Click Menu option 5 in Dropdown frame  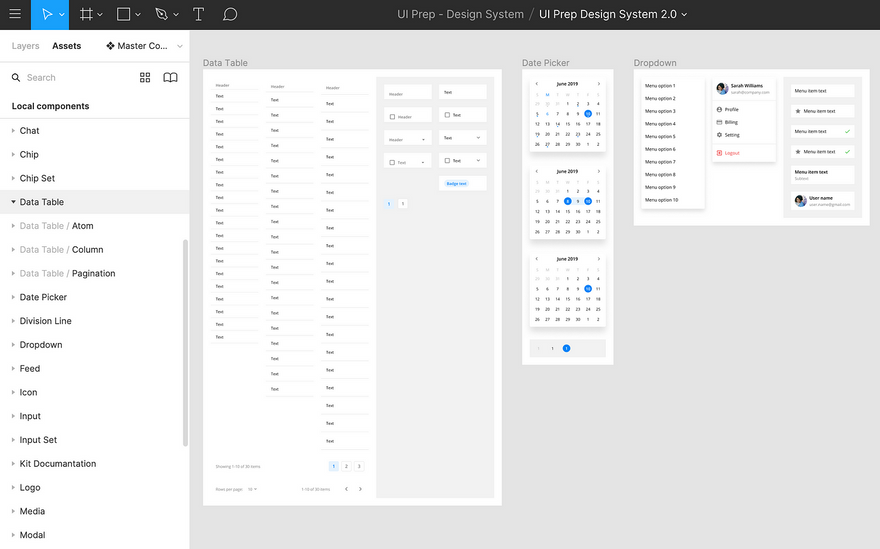pyautogui.click(x=660, y=136)
